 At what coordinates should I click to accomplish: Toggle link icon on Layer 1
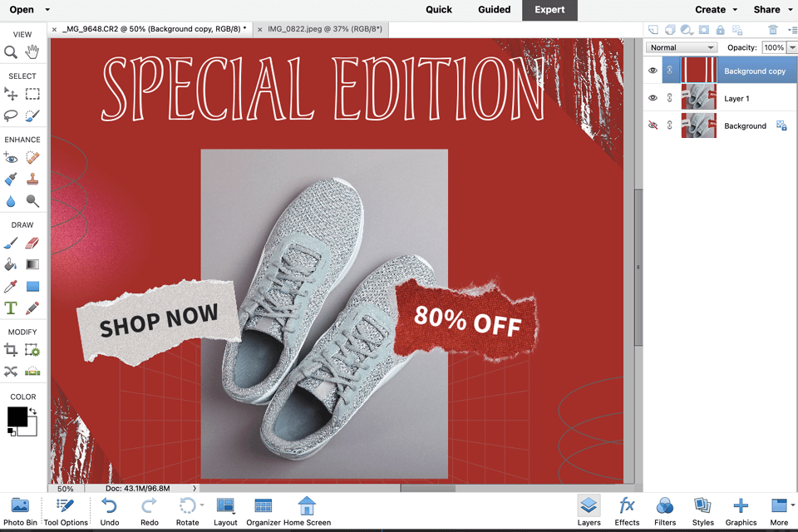(670, 98)
